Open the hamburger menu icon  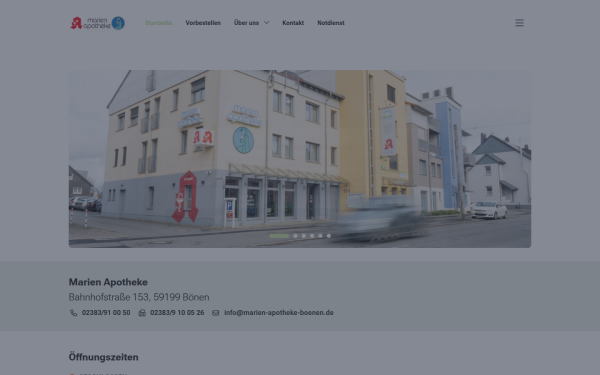[519, 23]
